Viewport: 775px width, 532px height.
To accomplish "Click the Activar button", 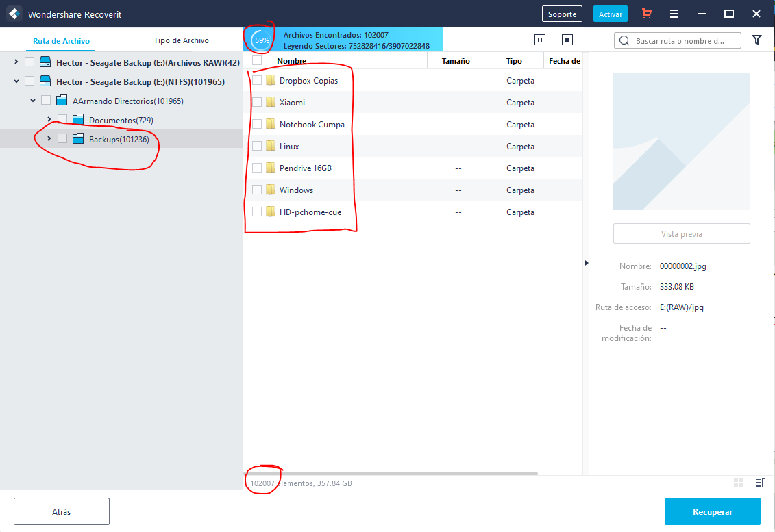I will (x=611, y=14).
